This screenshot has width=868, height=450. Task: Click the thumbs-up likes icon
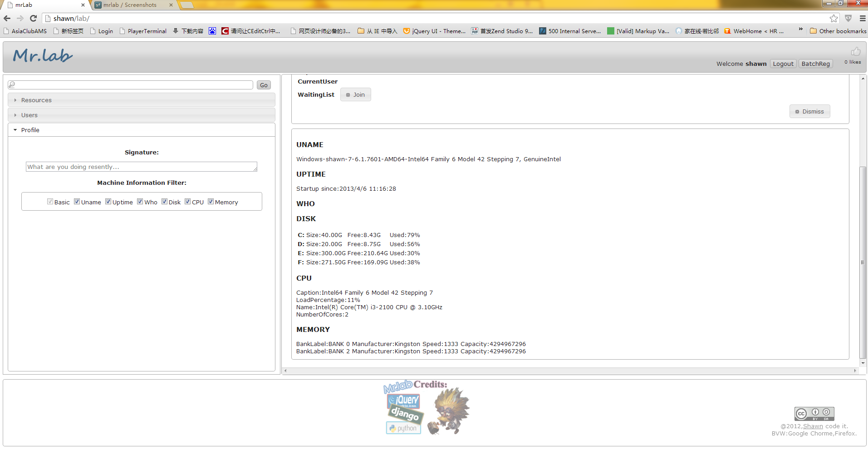coord(856,51)
